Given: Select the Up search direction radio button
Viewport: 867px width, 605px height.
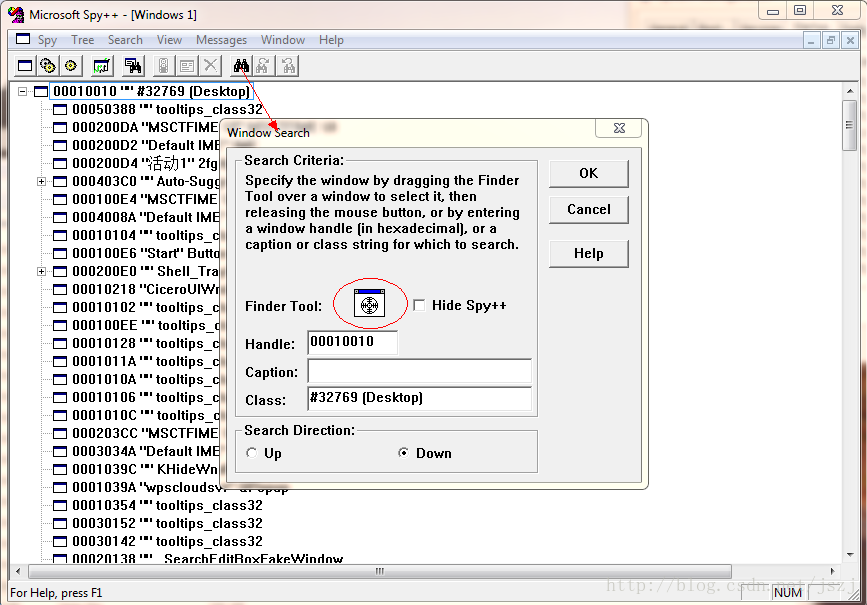Looking at the screenshot, I should coord(252,453).
